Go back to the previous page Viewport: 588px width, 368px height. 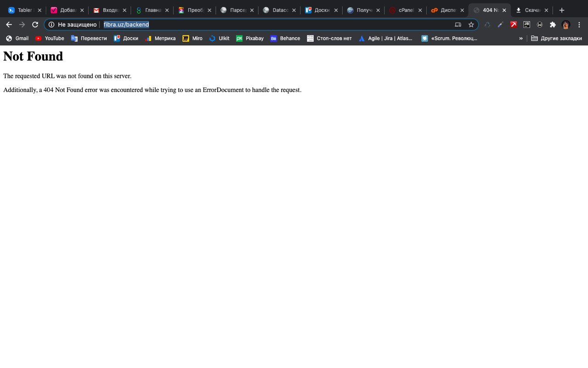point(9,25)
